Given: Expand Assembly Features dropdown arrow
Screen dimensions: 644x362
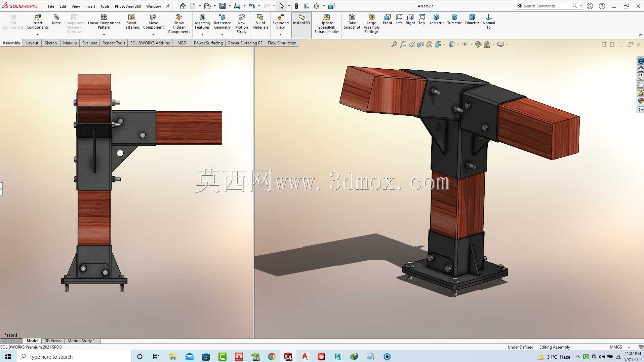Looking at the screenshot, I should pyautogui.click(x=202, y=35).
